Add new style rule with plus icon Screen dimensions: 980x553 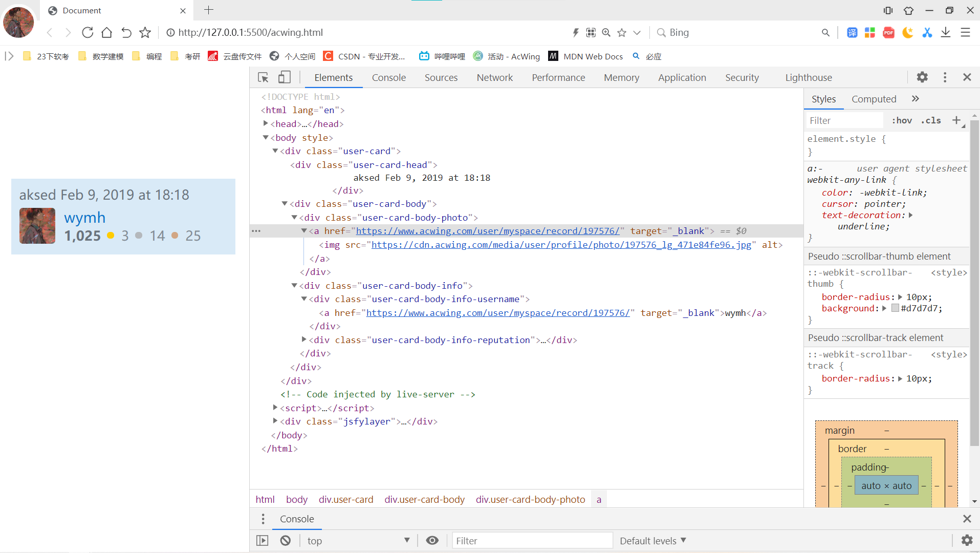pyautogui.click(x=956, y=120)
